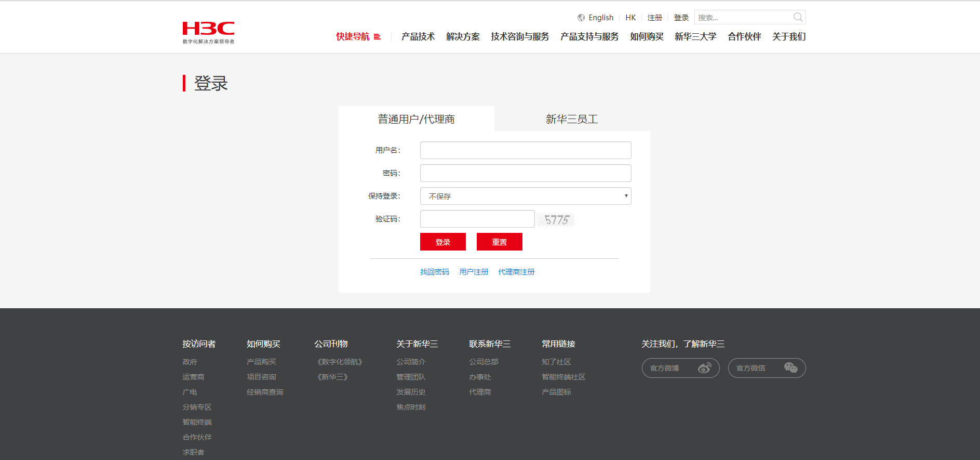
Task: Open 求职者 footer link
Action: tap(193, 452)
